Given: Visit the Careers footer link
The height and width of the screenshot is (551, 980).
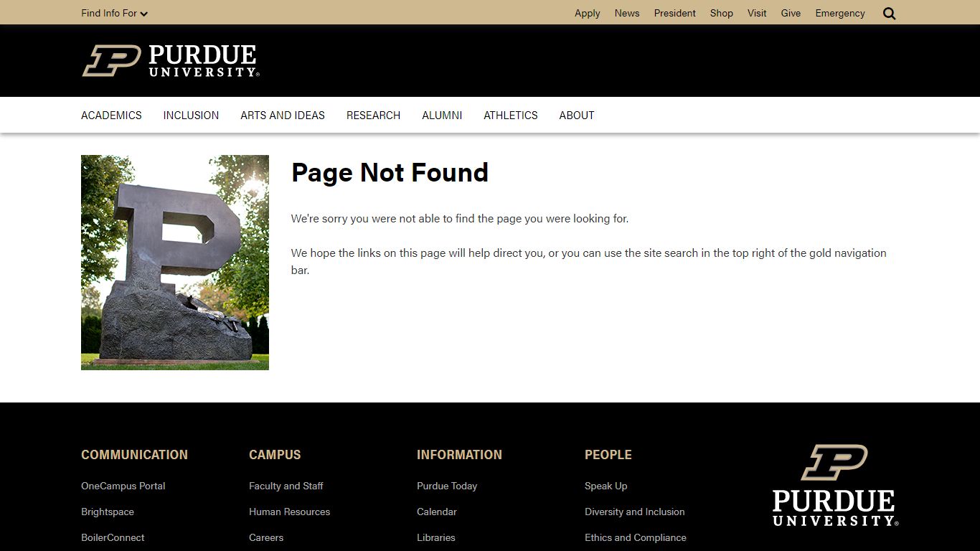Looking at the screenshot, I should (x=266, y=537).
